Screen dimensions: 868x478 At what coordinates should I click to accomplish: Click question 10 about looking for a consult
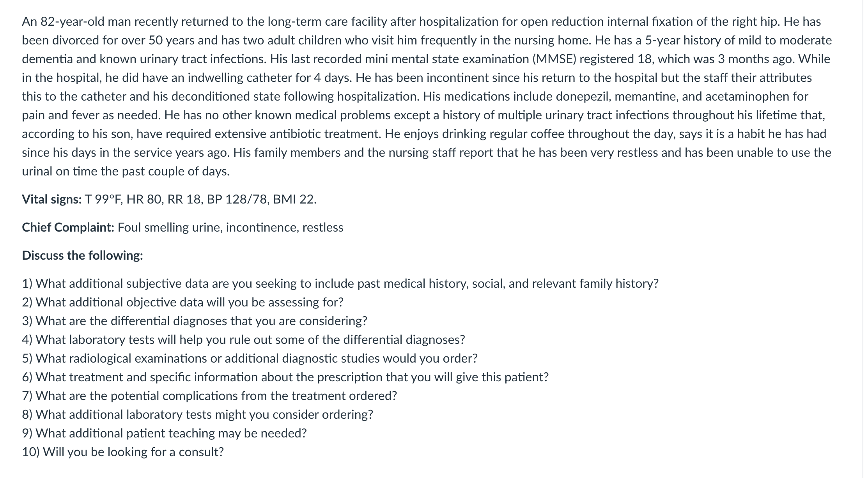coord(123,452)
